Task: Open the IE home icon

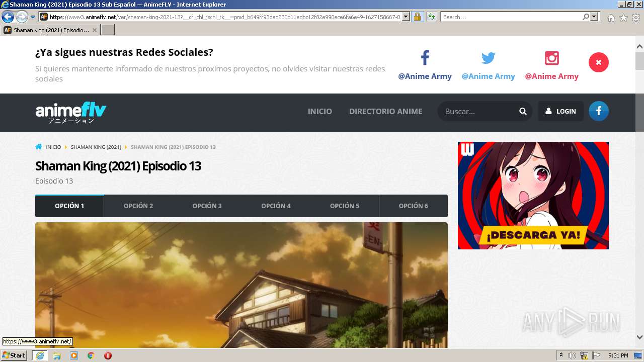Action: pyautogui.click(x=611, y=18)
